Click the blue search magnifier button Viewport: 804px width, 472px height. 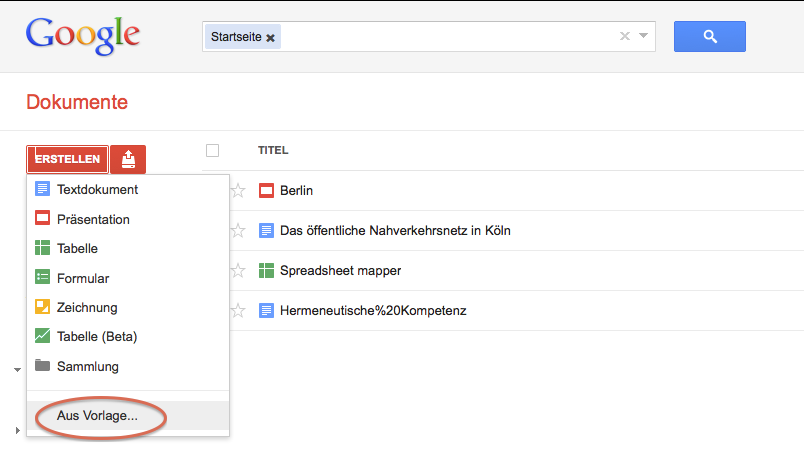click(710, 36)
